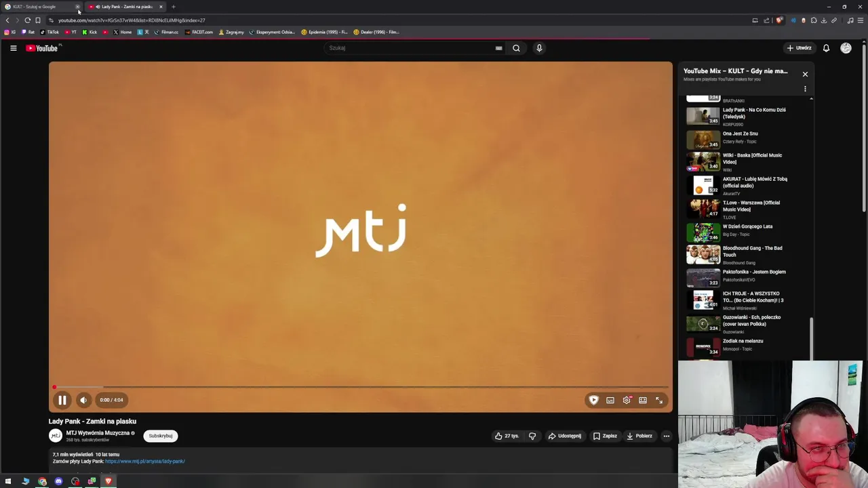Select 'Ona Jest Ze Snu' in the playlist
This screenshot has width=868, height=488.
746,139
